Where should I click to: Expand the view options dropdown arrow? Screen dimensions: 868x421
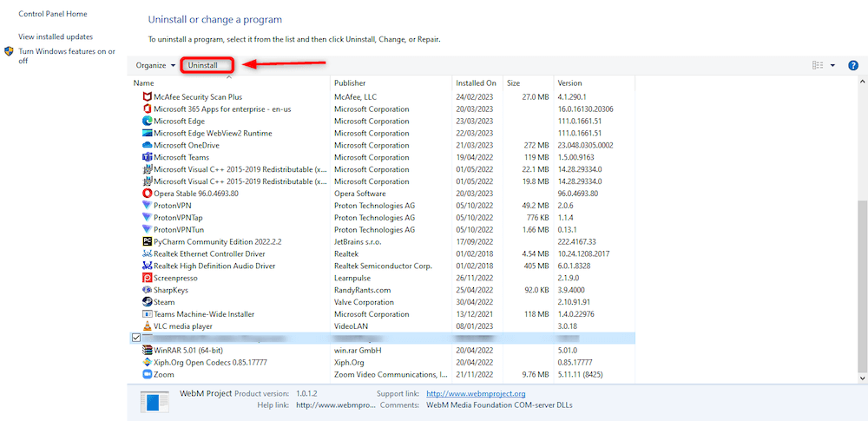832,65
